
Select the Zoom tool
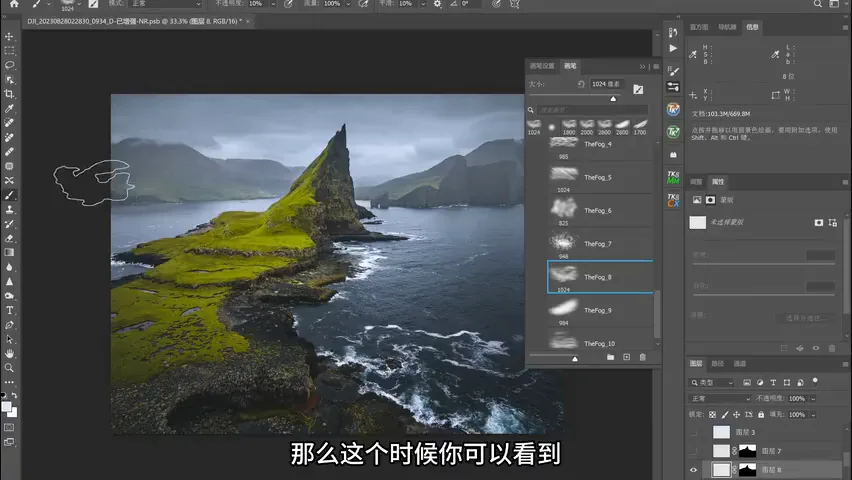[9, 368]
